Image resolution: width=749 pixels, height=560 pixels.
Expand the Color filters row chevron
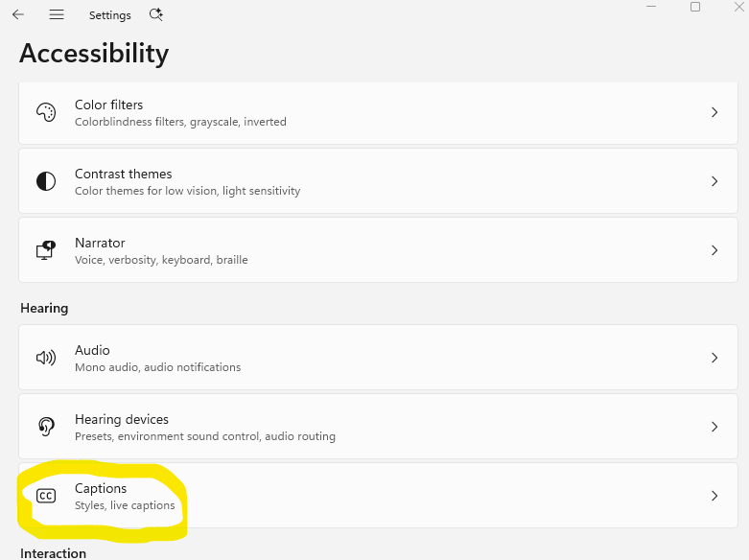tap(714, 112)
